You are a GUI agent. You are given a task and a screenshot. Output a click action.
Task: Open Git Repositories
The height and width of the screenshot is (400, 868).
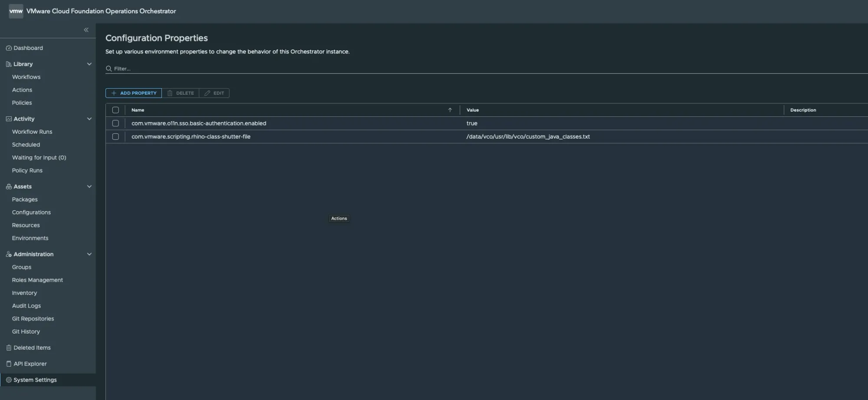tap(33, 319)
